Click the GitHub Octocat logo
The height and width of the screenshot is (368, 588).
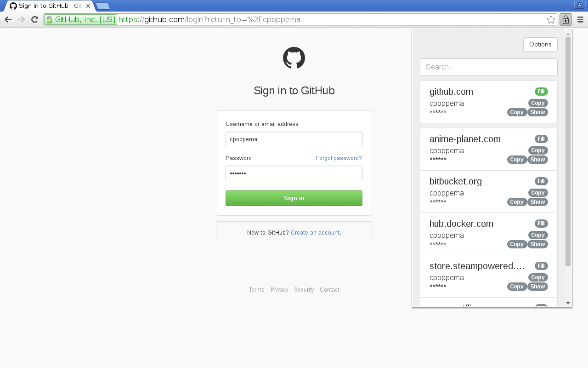(294, 57)
